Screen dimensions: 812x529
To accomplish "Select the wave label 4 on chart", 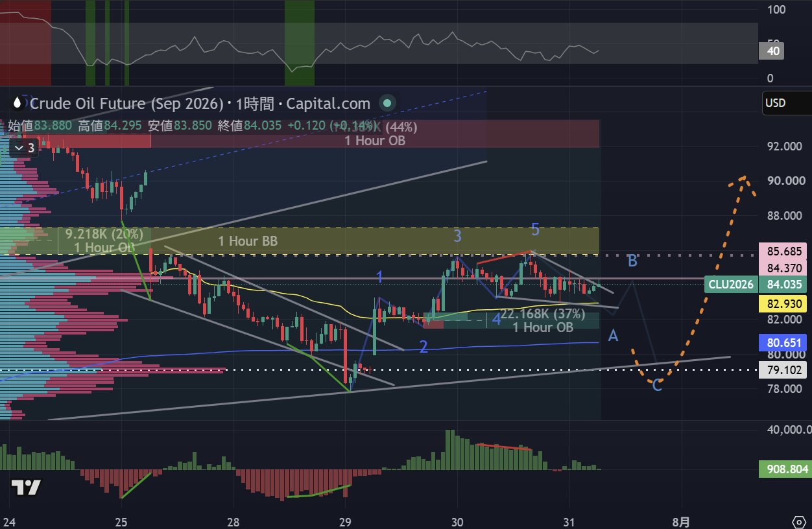I will [496, 319].
